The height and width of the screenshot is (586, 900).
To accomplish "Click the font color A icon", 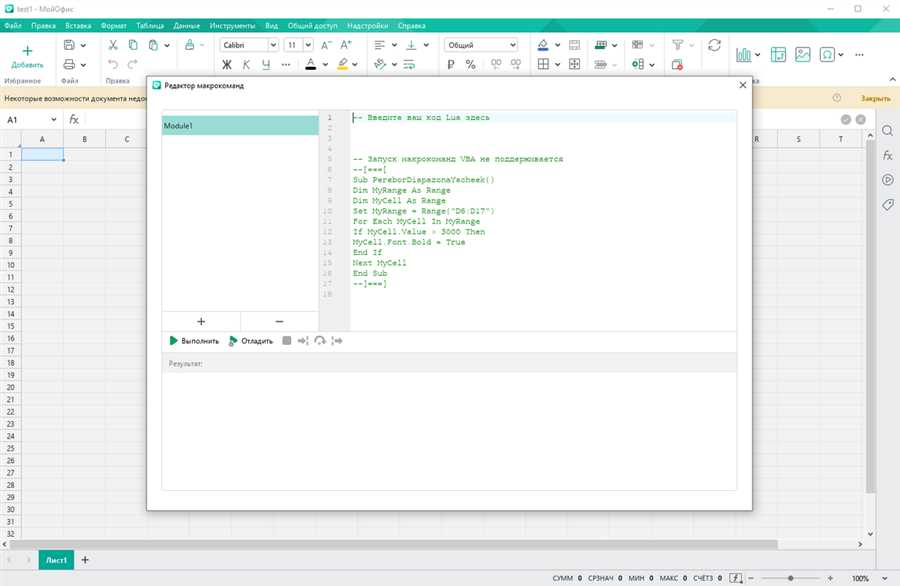I will [311, 64].
